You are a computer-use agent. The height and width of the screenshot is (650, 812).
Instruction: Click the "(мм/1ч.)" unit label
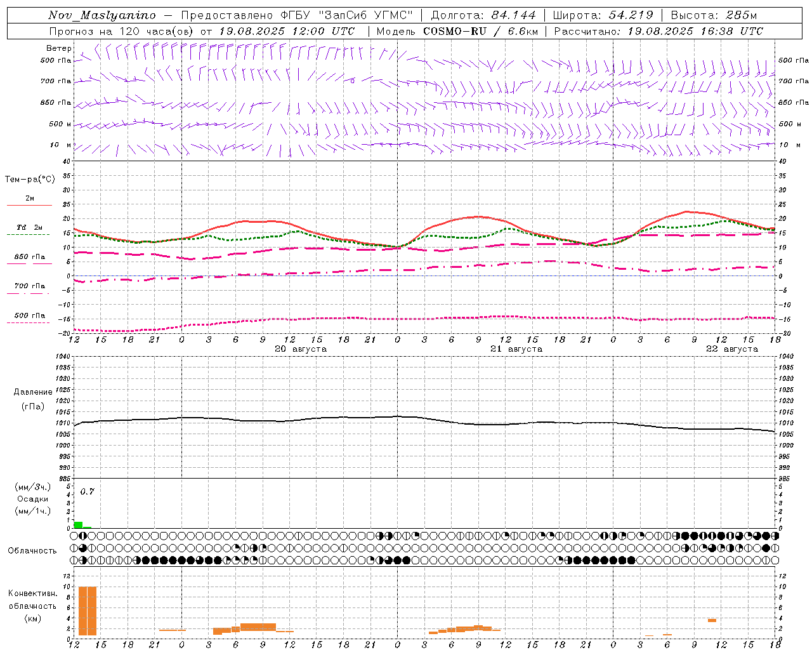click(x=33, y=511)
